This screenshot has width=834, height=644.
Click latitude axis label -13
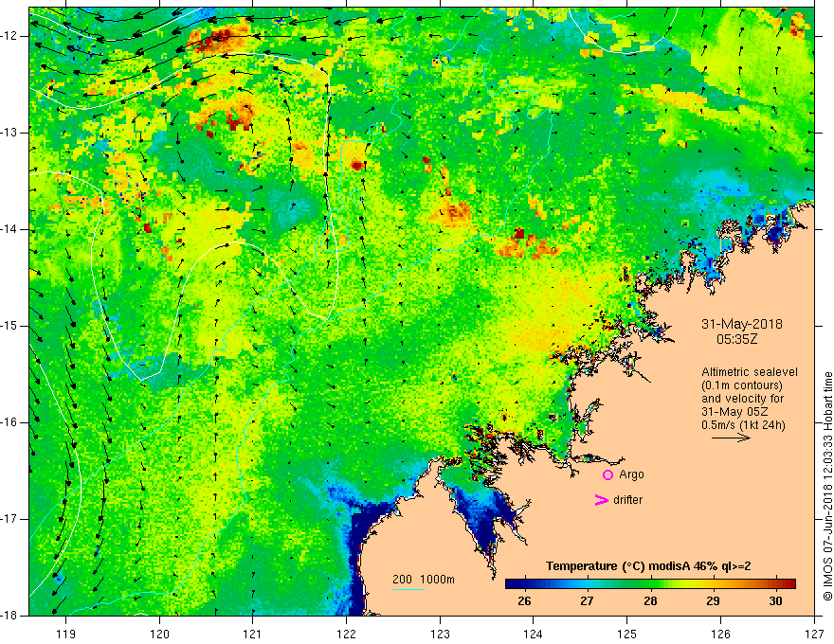[9, 133]
